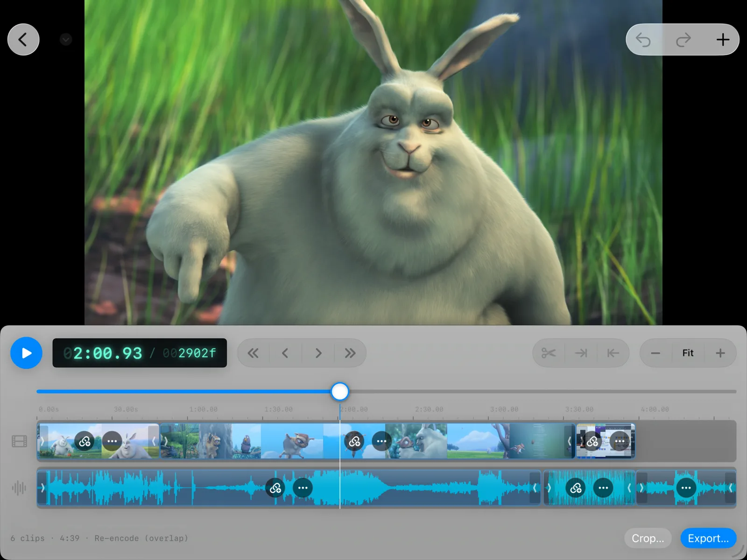
Task: Click the link icon on the third video clip
Action: click(x=592, y=441)
